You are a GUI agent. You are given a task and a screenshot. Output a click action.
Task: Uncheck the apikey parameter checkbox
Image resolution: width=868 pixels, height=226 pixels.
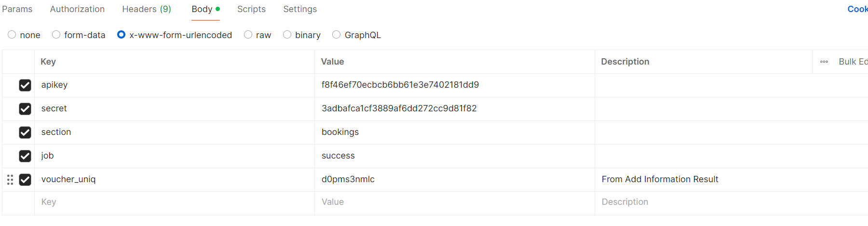25,85
